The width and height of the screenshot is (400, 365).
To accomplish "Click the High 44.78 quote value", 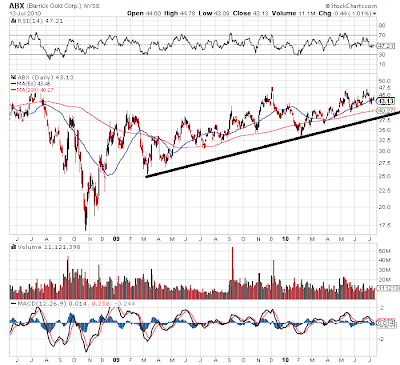I will tap(180, 13).
